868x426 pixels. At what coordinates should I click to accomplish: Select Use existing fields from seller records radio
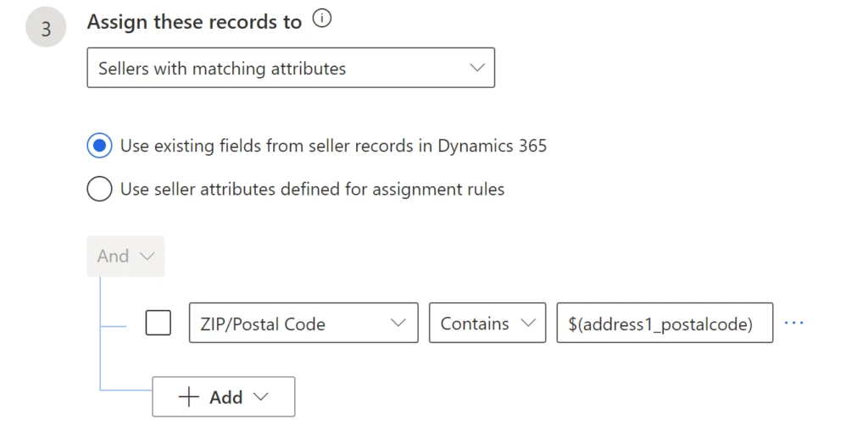[100, 146]
